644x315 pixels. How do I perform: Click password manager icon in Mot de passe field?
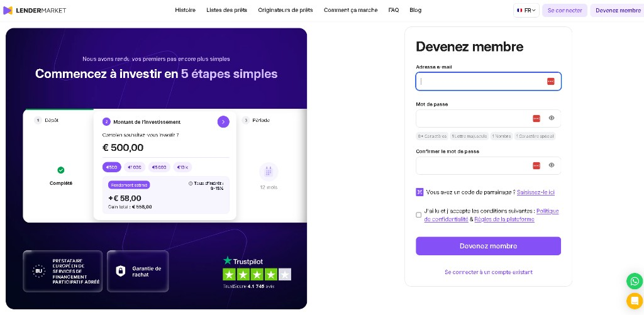(x=536, y=119)
